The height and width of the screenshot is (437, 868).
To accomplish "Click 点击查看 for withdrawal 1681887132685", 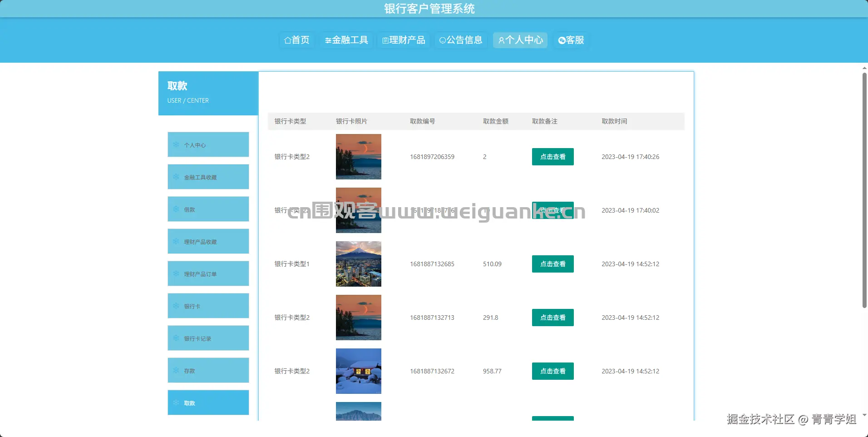I will 553,264.
